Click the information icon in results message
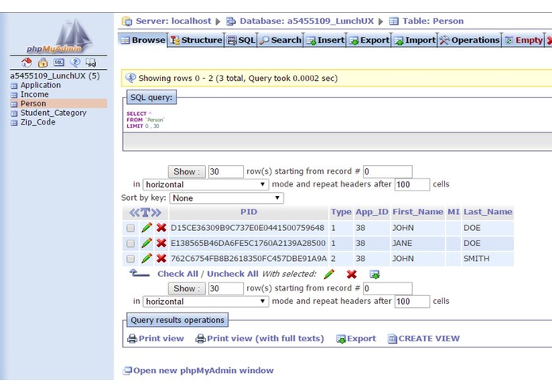This screenshot has width=552, height=392. (130, 78)
